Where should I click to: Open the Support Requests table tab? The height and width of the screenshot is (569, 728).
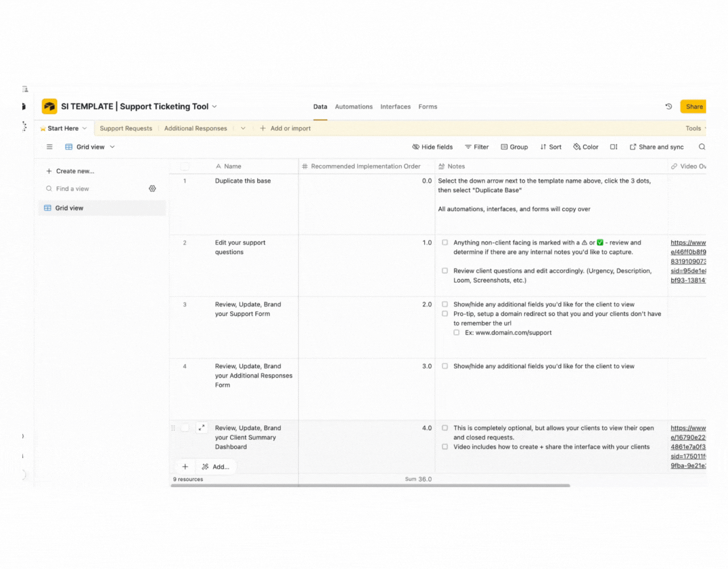126,129
